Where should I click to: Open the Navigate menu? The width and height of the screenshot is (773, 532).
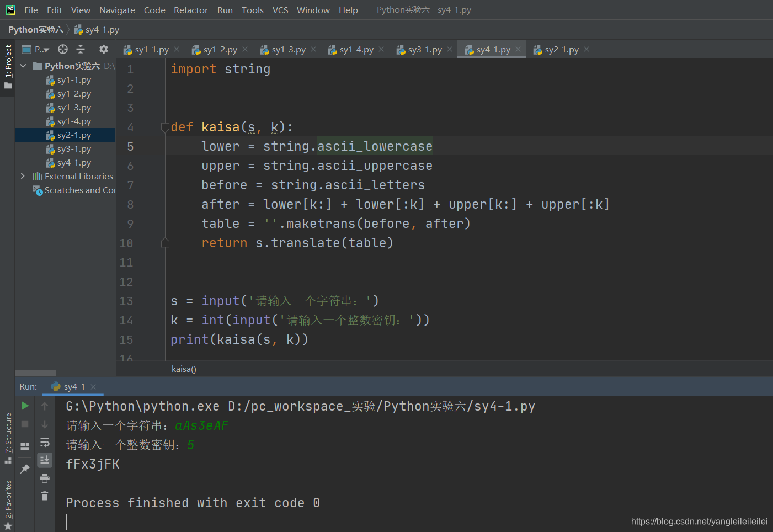pos(117,10)
